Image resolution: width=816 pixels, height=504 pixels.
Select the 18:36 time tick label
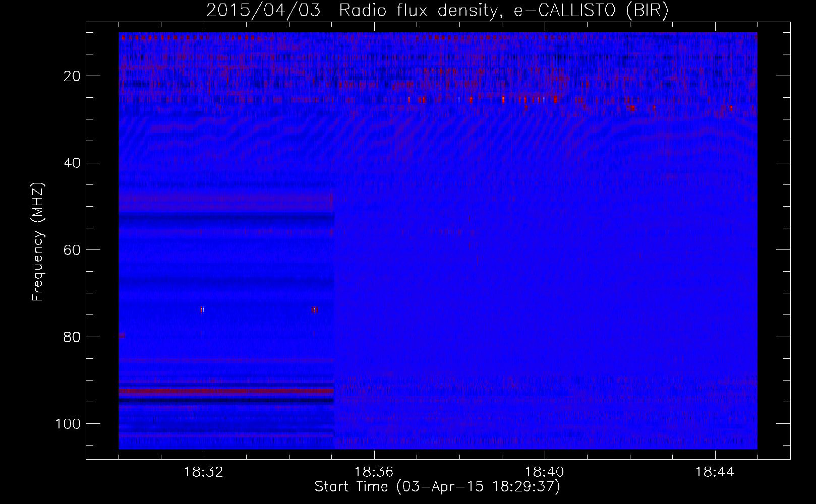click(374, 472)
